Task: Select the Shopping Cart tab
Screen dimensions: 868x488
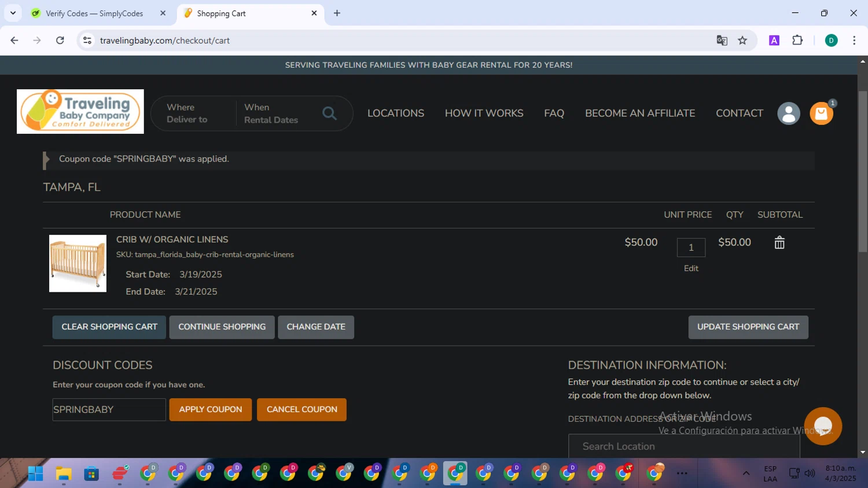Action: pyautogui.click(x=221, y=13)
